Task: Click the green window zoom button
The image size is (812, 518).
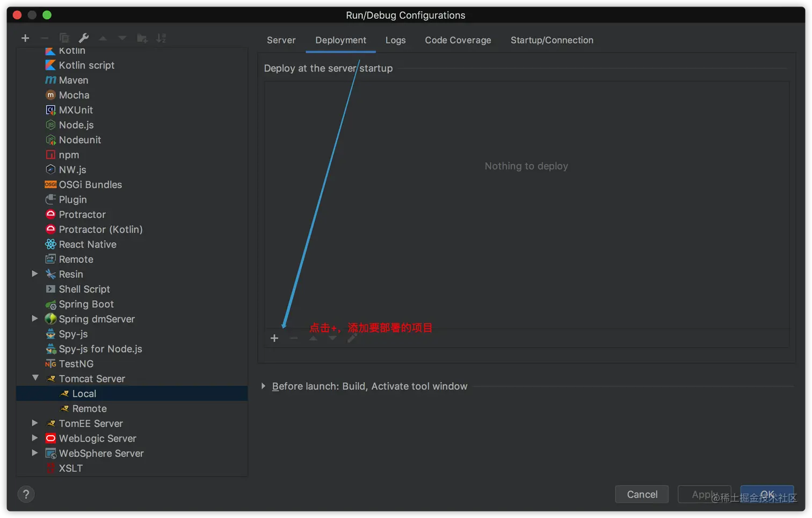Action: click(47, 15)
